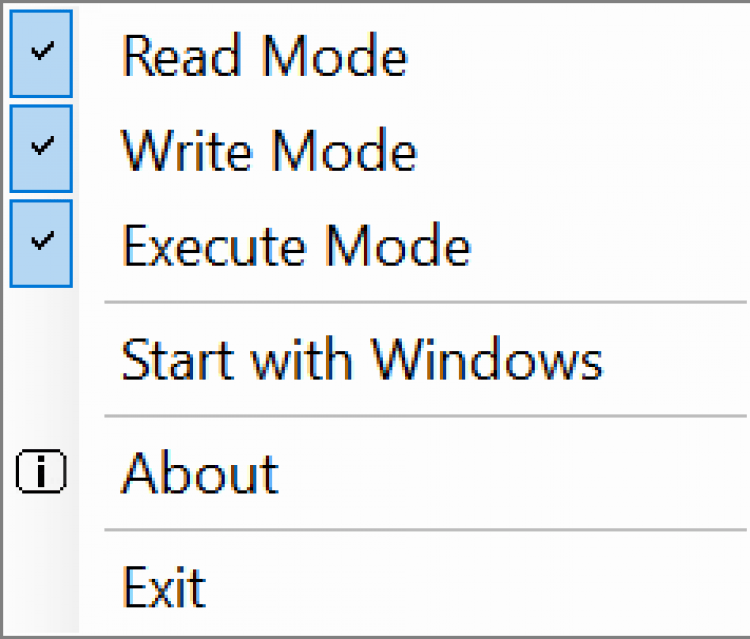Choose Start with Windows from the menu
750x639 pixels.
(x=361, y=359)
